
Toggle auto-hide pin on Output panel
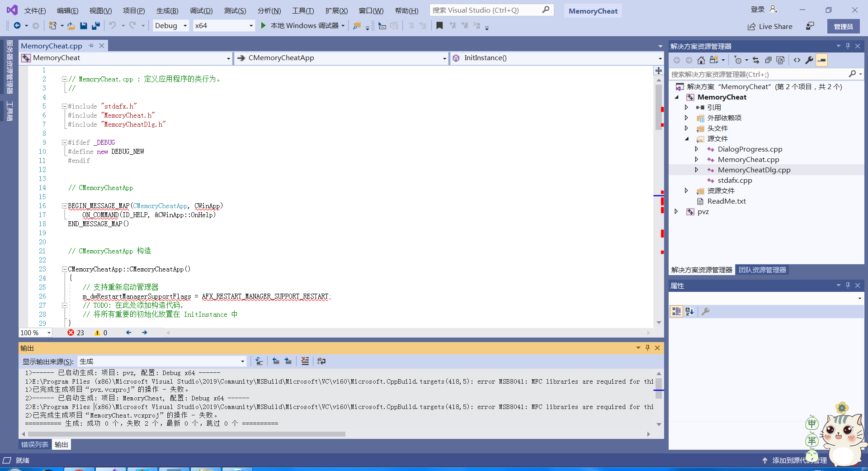(x=647, y=348)
